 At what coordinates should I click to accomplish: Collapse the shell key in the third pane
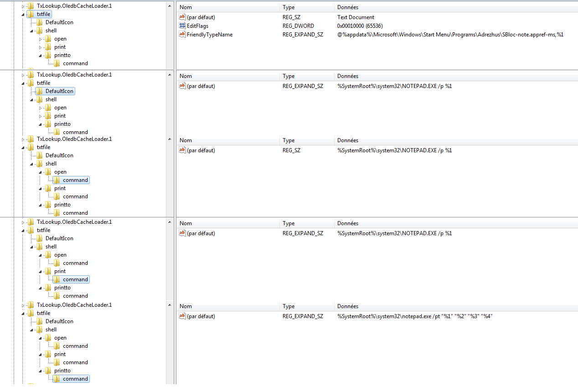pyautogui.click(x=31, y=163)
